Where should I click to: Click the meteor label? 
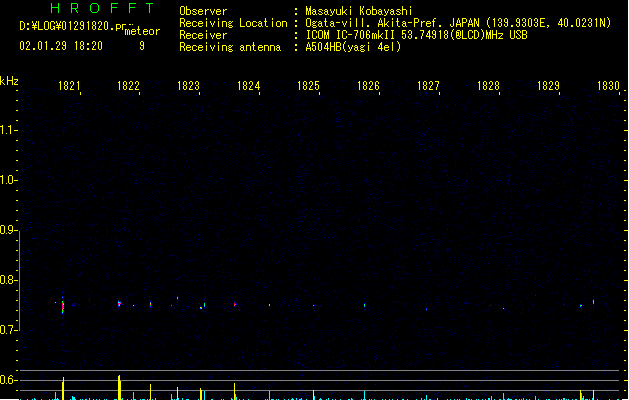[142, 31]
